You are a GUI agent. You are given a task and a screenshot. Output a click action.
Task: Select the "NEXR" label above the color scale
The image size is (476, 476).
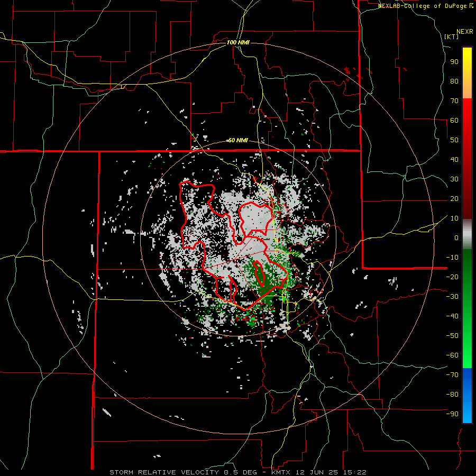tap(465, 32)
